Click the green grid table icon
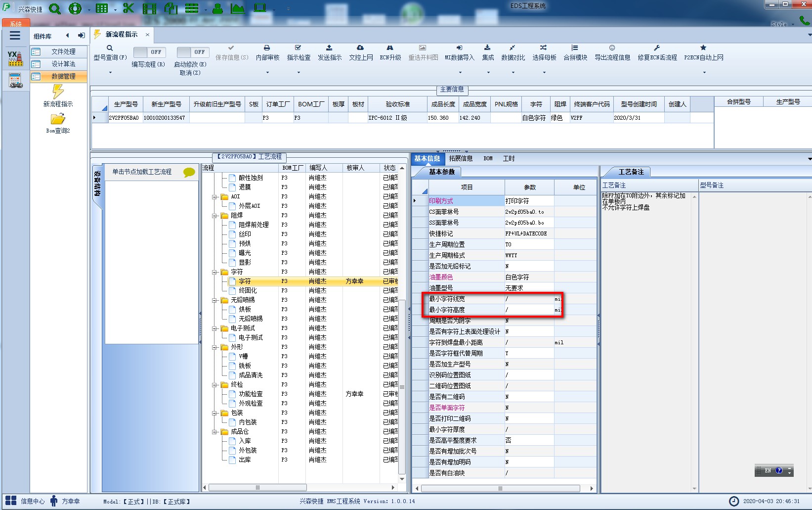812x510 pixels. 102,8
